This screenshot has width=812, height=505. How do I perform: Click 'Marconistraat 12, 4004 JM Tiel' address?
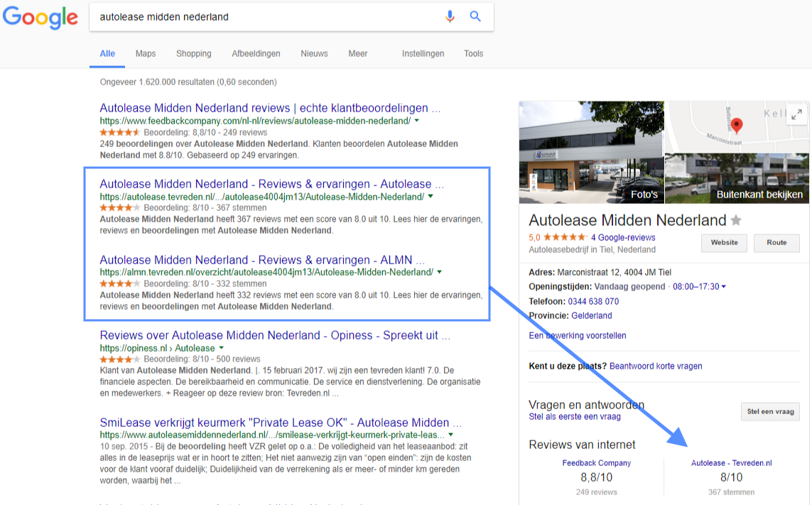coord(615,272)
